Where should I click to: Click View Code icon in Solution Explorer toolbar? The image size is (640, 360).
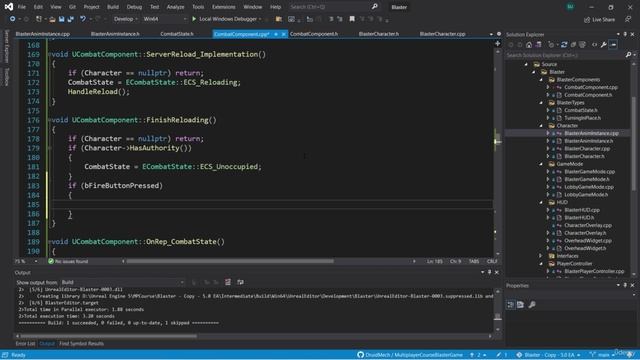click(595, 44)
